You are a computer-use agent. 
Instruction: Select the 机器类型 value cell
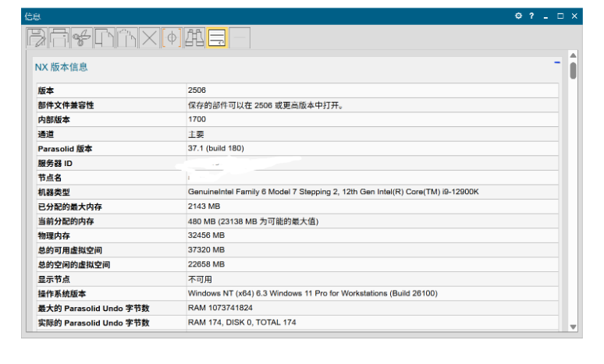coord(332,192)
